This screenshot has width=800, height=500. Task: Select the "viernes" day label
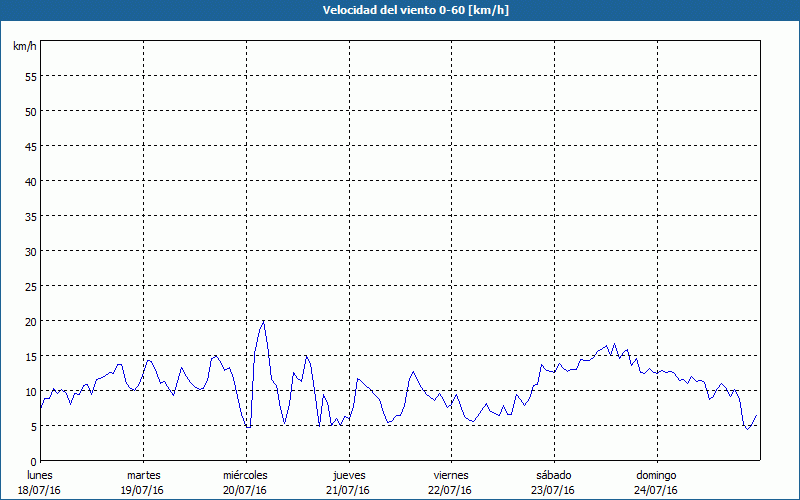click(x=450, y=475)
